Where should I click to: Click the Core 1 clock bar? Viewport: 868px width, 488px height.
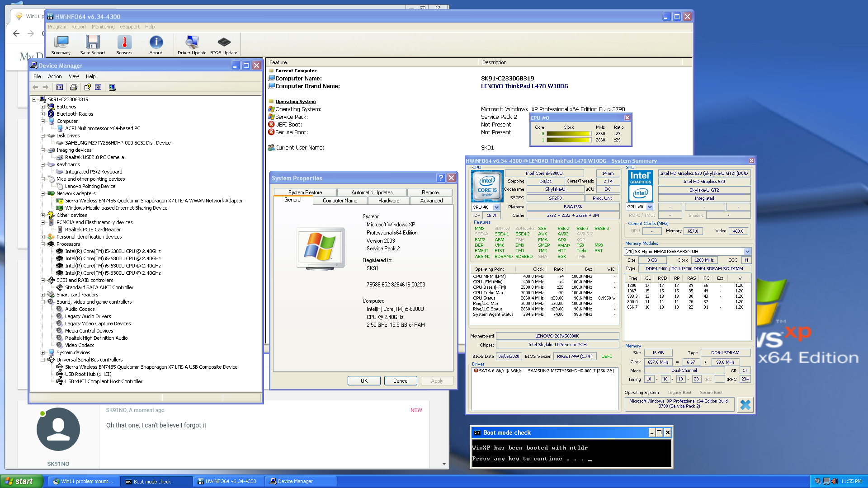tap(568, 140)
